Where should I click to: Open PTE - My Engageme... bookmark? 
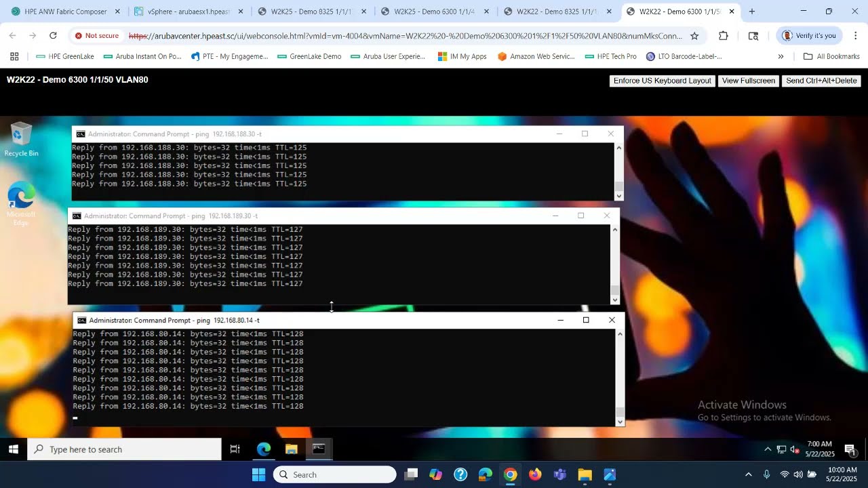click(x=230, y=56)
